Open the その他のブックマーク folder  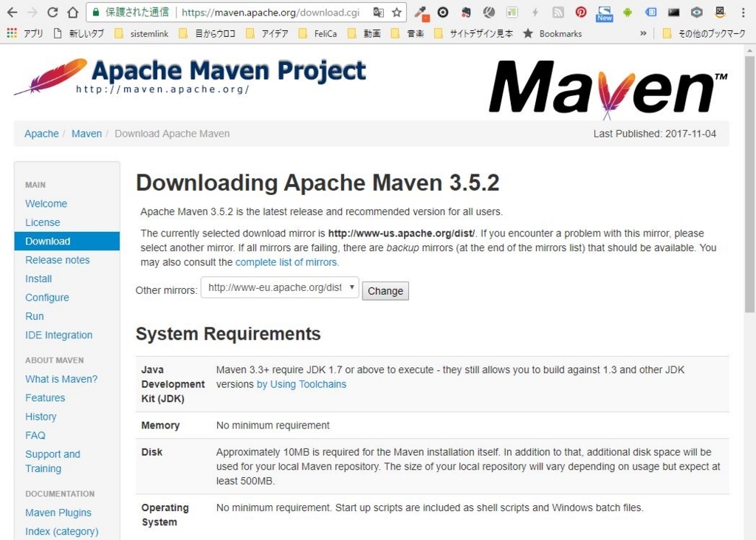coord(704,33)
